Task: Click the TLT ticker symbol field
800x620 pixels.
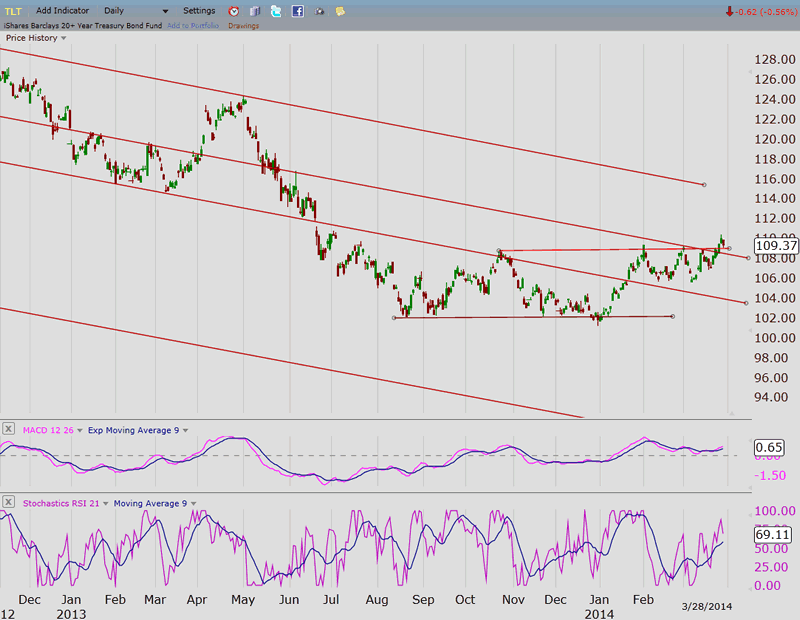Action: 14,10
